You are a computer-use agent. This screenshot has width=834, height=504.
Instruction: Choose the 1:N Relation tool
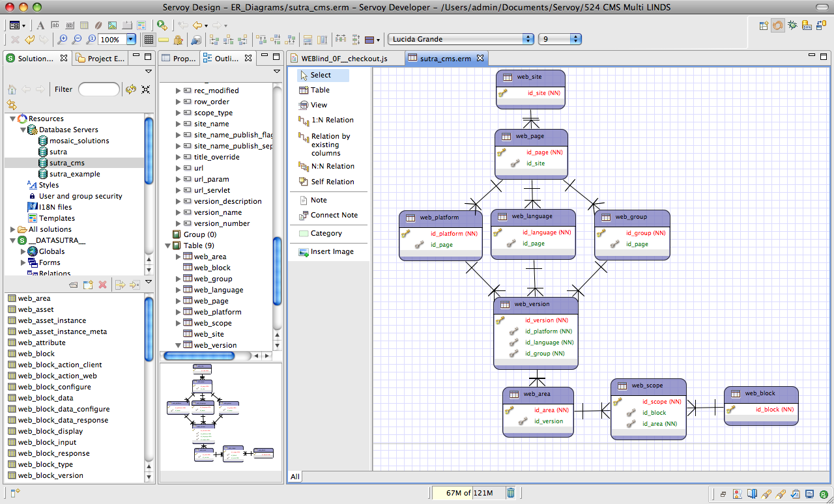[332, 120]
